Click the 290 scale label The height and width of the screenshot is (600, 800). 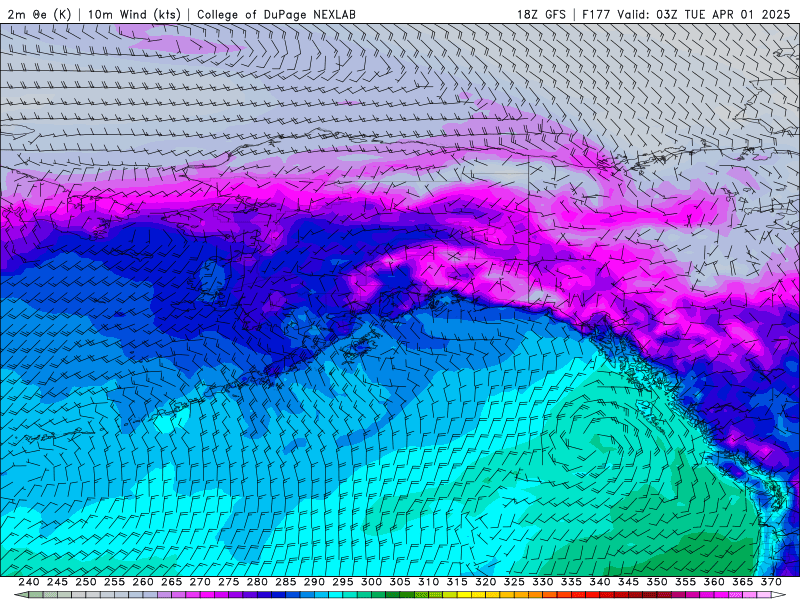pyautogui.click(x=314, y=582)
